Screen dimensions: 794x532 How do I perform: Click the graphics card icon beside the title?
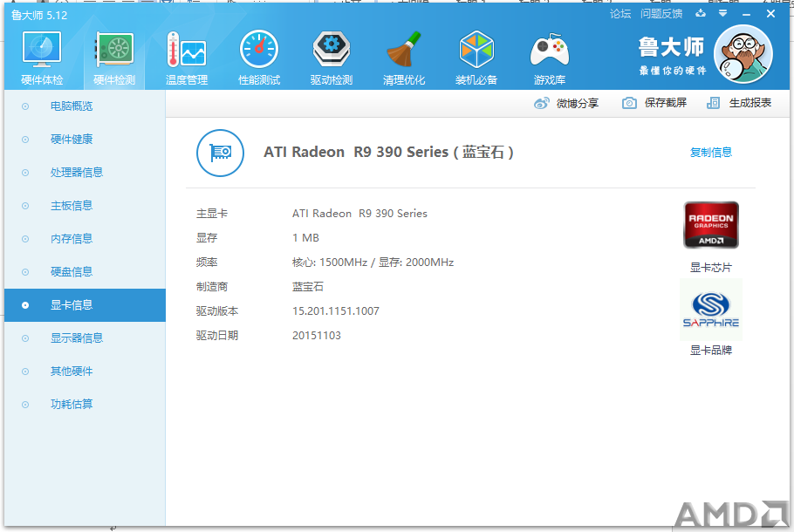click(x=220, y=153)
